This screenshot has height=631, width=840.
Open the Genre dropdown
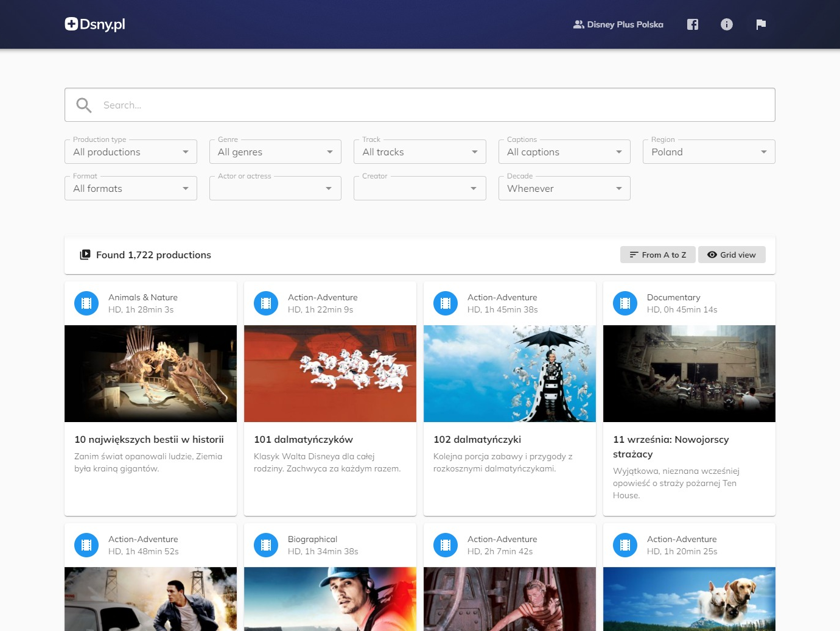point(275,152)
